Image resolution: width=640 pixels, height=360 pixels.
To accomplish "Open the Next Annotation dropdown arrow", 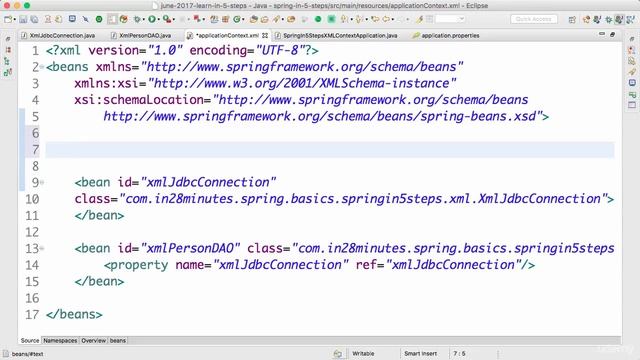I will tap(351, 19).
